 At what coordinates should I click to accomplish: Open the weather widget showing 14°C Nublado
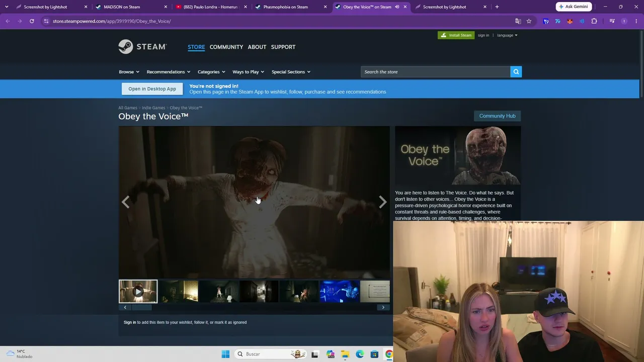coord(19,354)
